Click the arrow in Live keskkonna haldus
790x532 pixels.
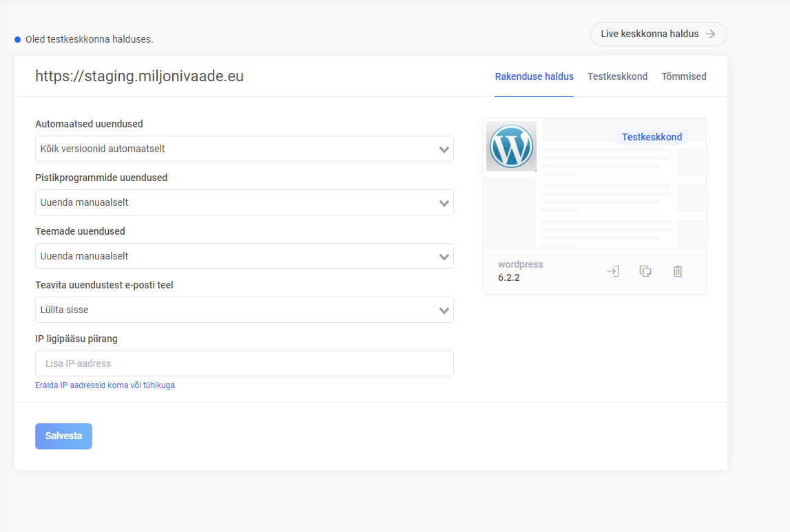click(710, 34)
